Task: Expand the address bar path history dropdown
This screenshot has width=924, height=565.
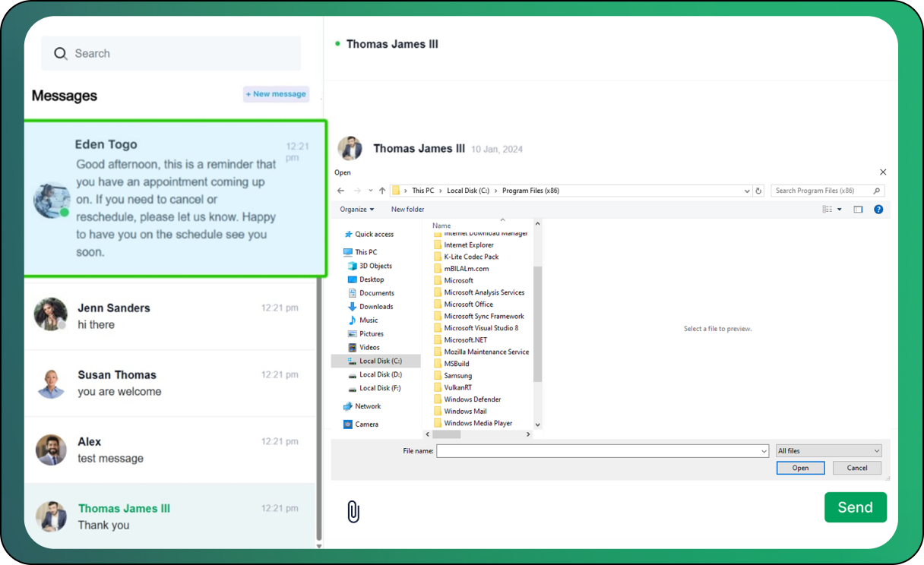Action: click(x=747, y=191)
